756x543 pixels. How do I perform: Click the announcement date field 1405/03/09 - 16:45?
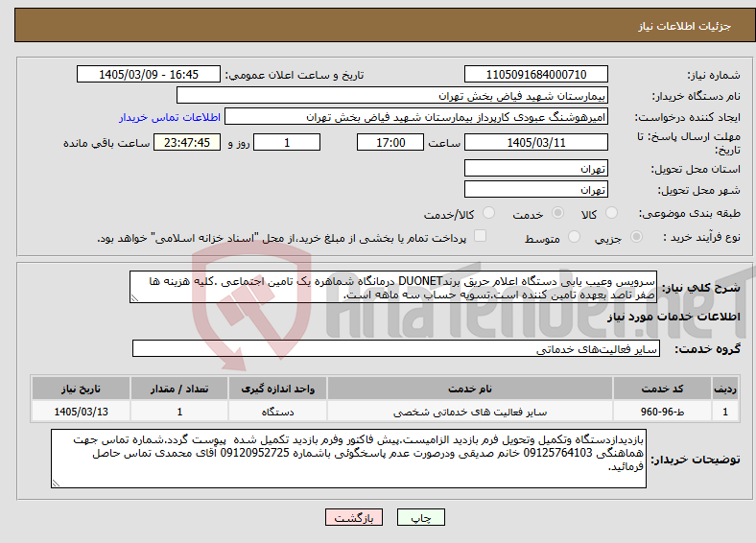[x=149, y=74]
